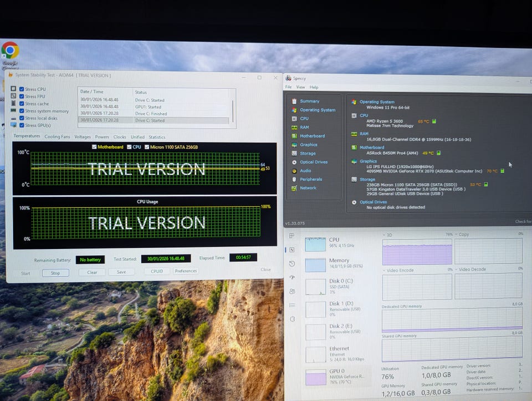The width and height of the screenshot is (532, 401).
Task: Select CPU in the Speccy sidebar
Action: click(x=304, y=119)
